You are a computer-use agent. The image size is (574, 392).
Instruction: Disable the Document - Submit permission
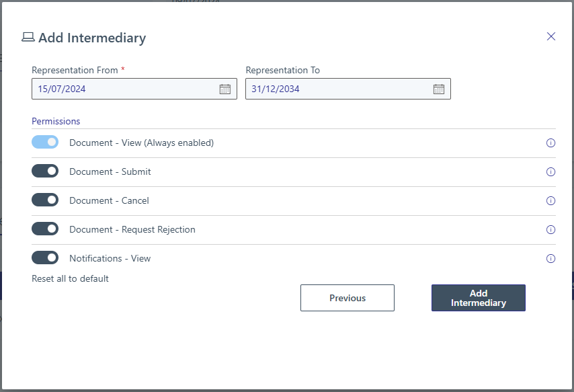(x=45, y=171)
